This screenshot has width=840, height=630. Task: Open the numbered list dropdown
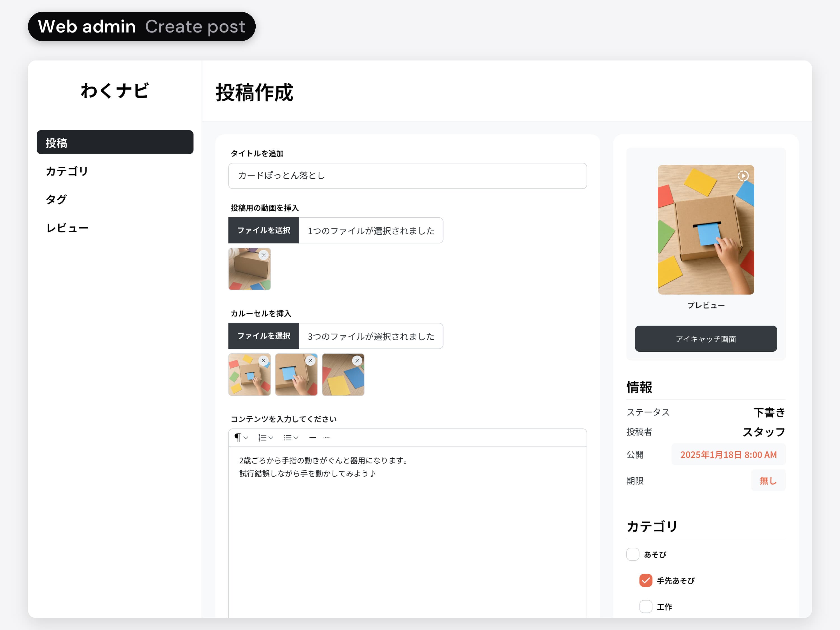click(265, 437)
